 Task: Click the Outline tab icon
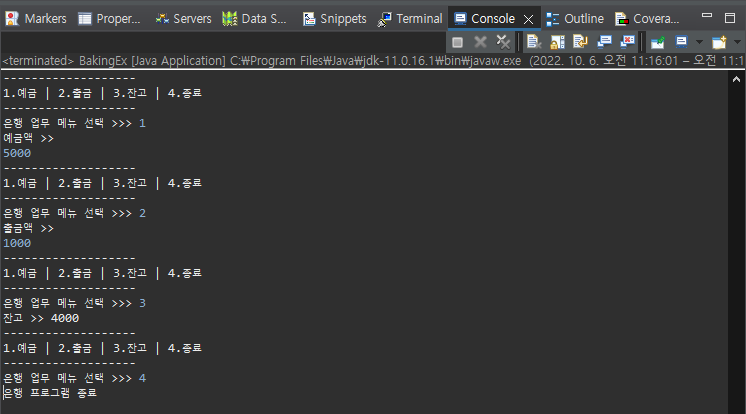(552, 19)
